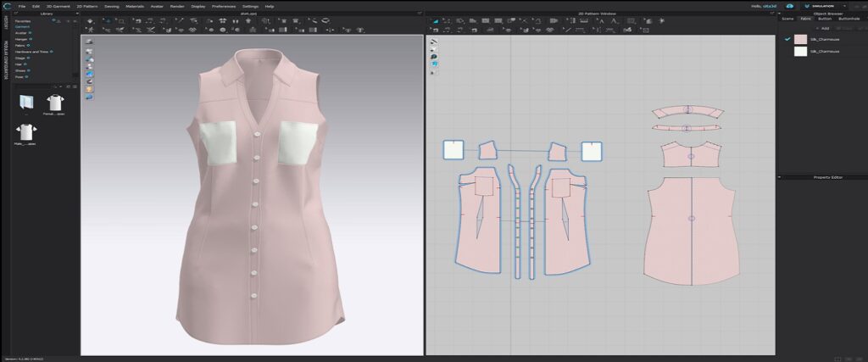This screenshot has width=868, height=362.
Task: Select the left white pocket square in 2D window
Action: 453,150
